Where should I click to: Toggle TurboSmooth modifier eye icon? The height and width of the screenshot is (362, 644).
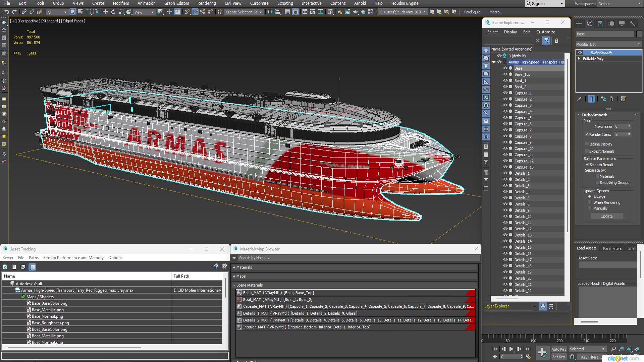click(580, 53)
